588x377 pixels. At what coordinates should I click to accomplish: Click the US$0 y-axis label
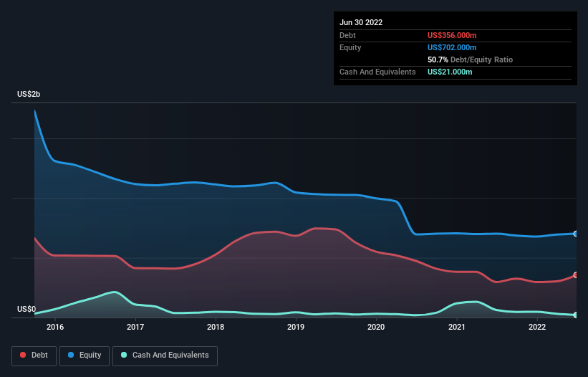(26, 309)
